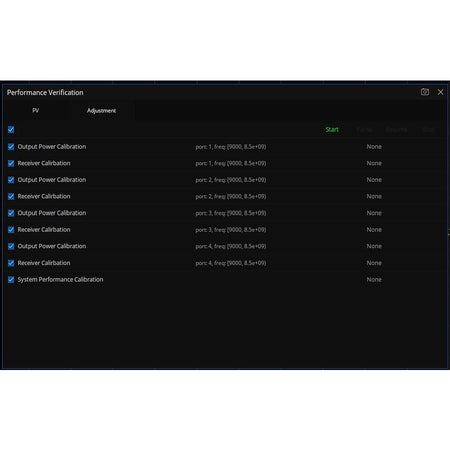Click the dimmed Pause button
Image resolution: width=450 pixels, height=450 pixels.
[x=364, y=129]
